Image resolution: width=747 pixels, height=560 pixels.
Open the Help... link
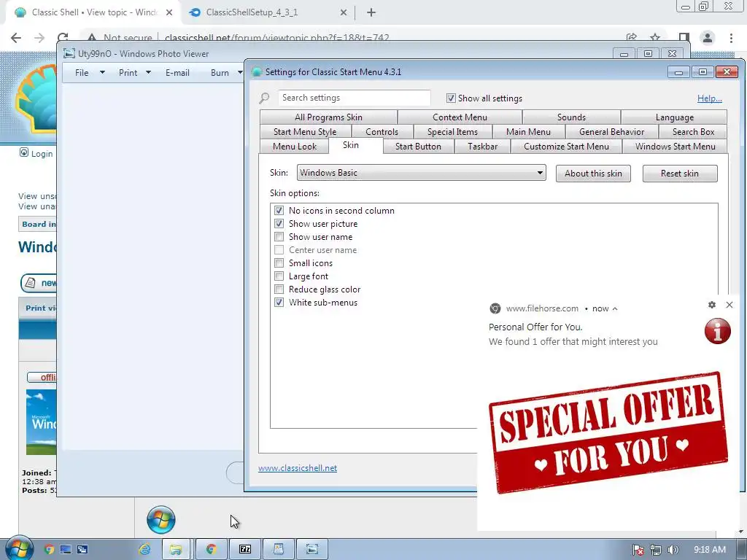pyautogui.click(x=709, y=98)
